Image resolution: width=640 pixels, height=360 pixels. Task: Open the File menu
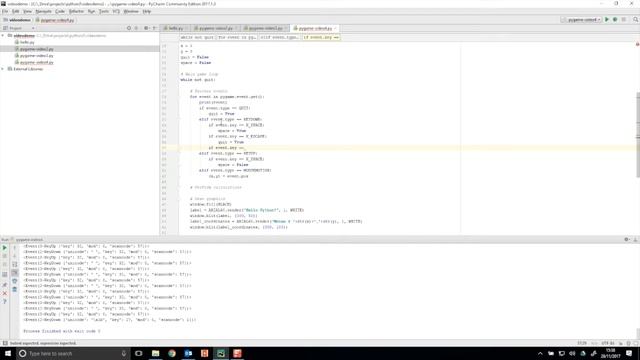click(5, 11)
